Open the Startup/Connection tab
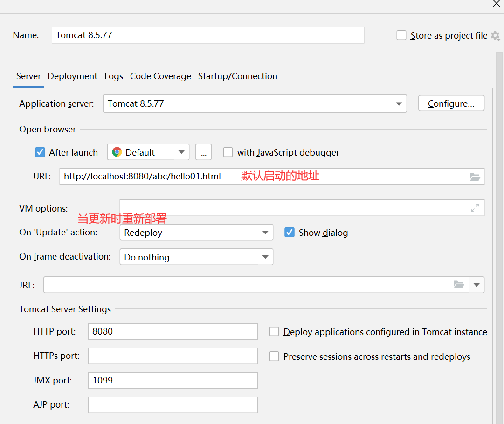The width and height of the screenshot is (504, 424). 237,76
